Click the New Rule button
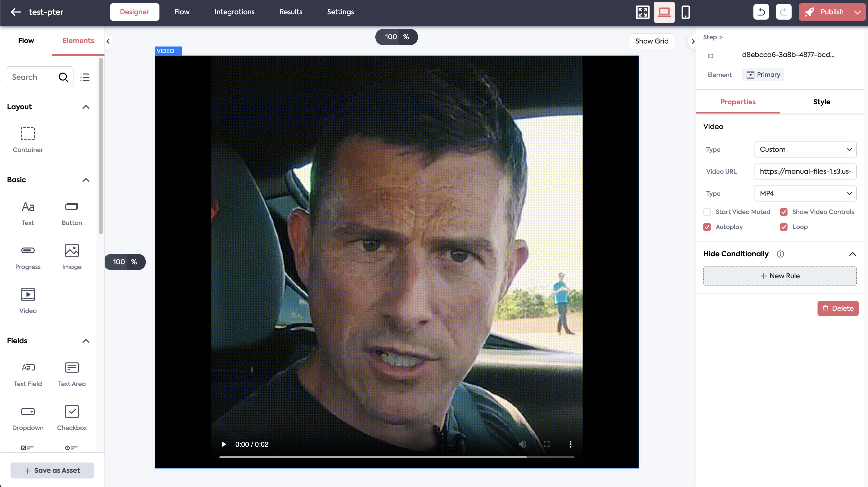The image size is (868, 487). tap(780, 276)
